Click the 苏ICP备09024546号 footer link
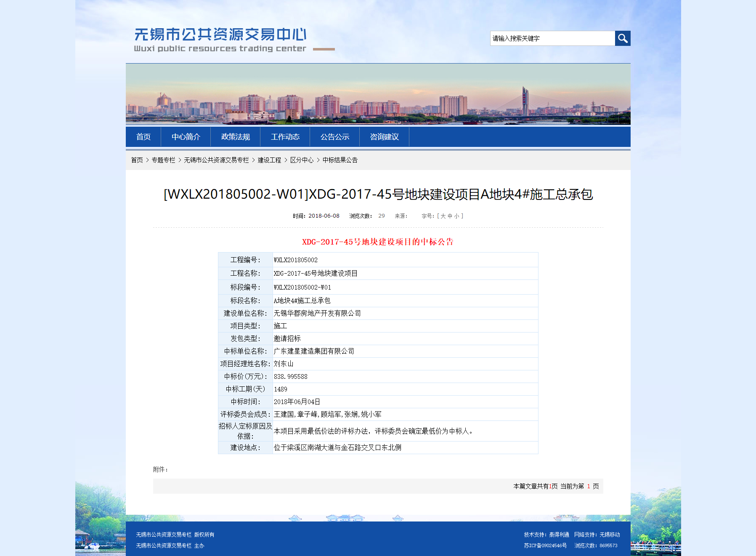 tap(545, 545)
